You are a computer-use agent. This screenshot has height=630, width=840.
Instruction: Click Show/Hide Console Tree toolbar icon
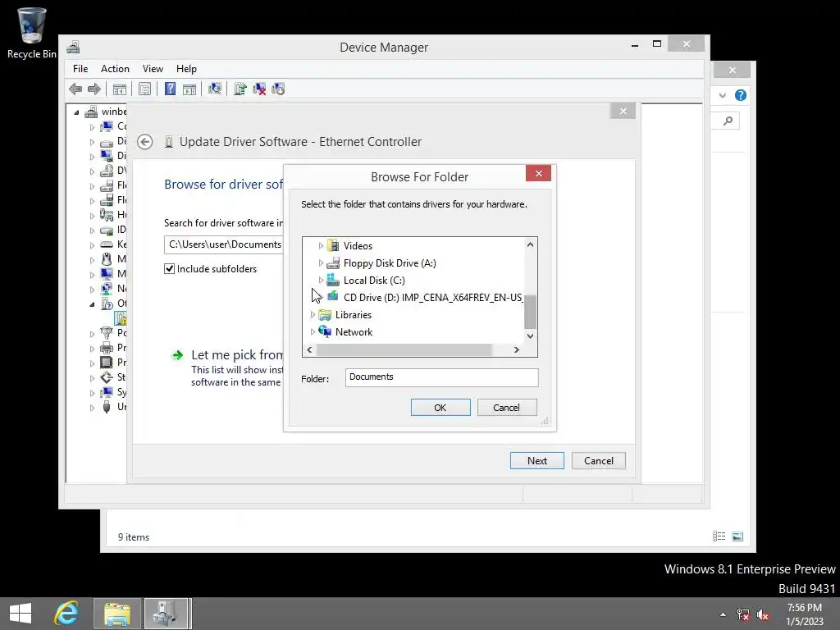tap(120, 89)
